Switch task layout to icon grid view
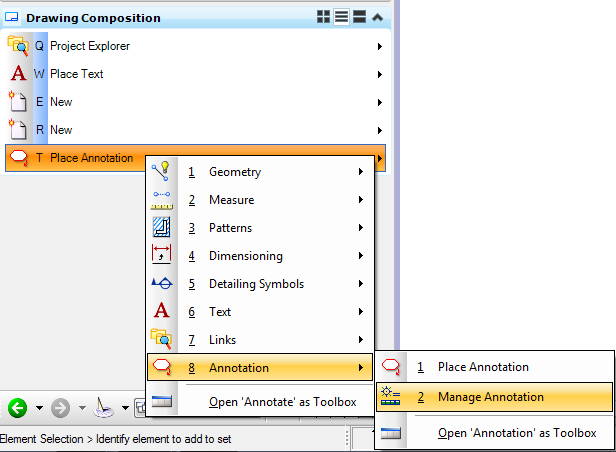Image resolution: width=616 pixels, height=452 pixels. pos(323,17)
